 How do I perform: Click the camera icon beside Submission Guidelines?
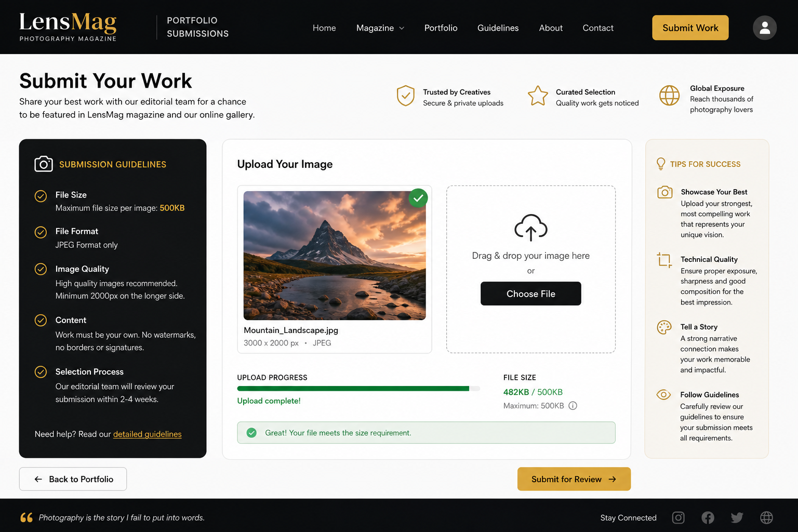(x=44, y=164)
